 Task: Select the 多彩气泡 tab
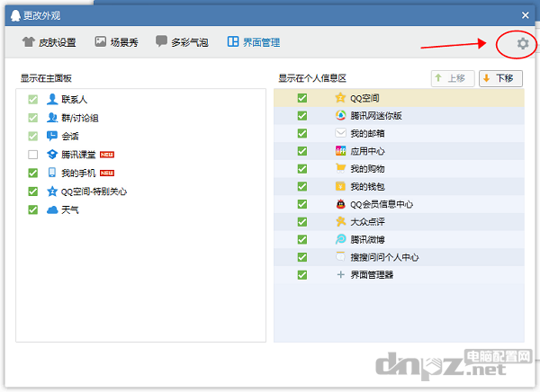pos(183,42)
